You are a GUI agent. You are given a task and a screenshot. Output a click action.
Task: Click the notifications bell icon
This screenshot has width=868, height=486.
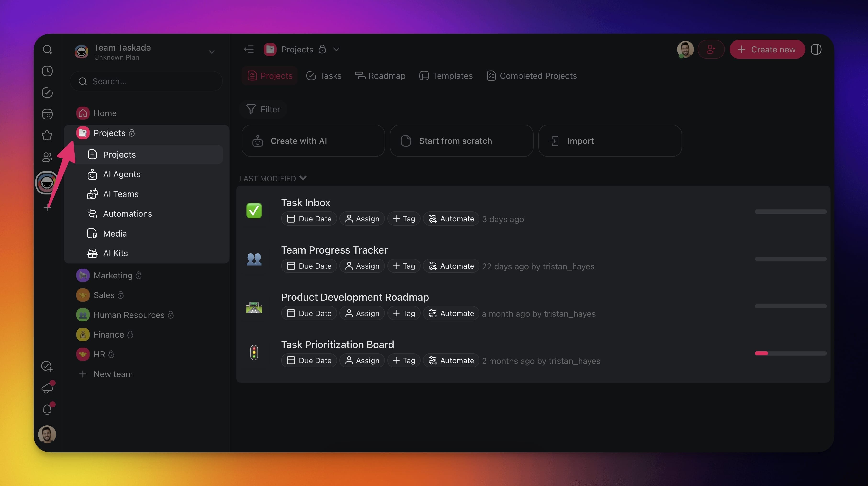click(47, 409)
